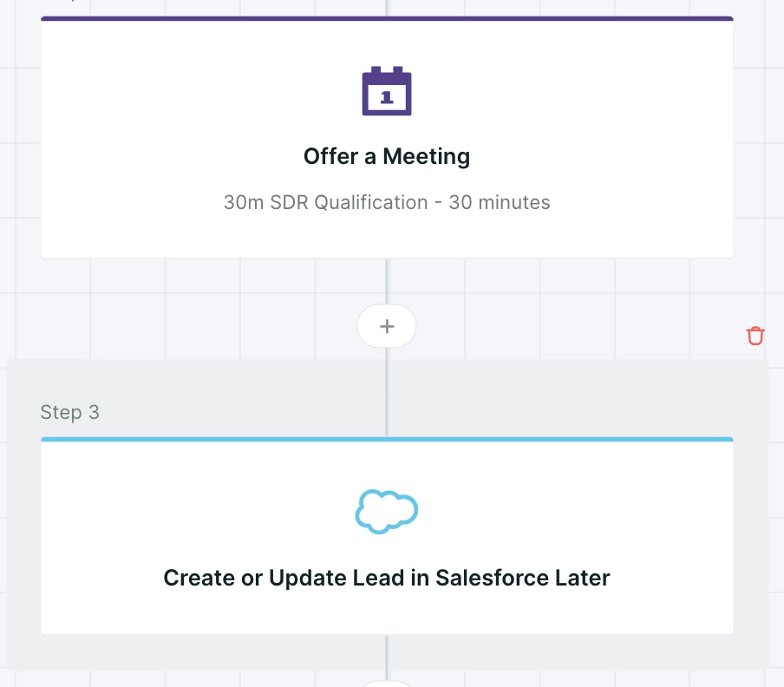
Task: Click empty grid canvas beside the add-step button
Action: 550,310
